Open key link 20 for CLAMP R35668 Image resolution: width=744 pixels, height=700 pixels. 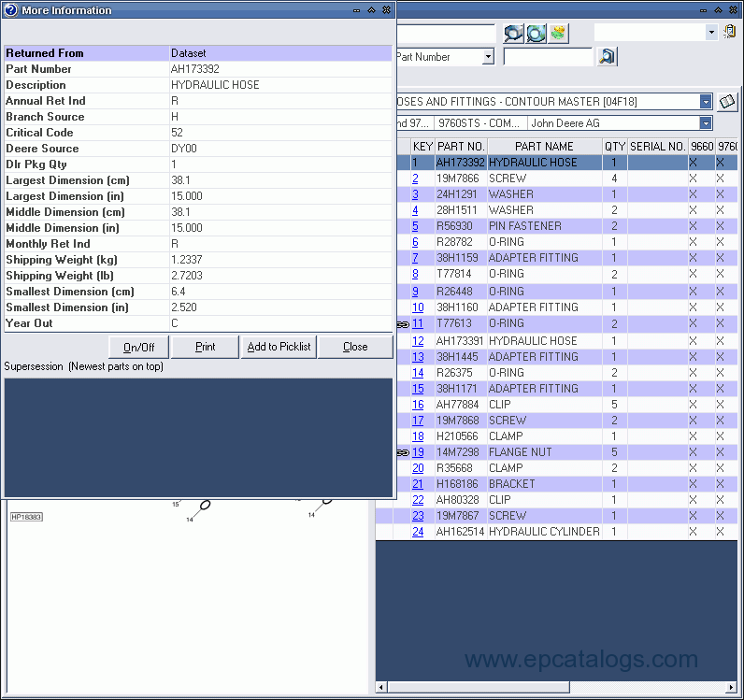[x=418, y=468]
